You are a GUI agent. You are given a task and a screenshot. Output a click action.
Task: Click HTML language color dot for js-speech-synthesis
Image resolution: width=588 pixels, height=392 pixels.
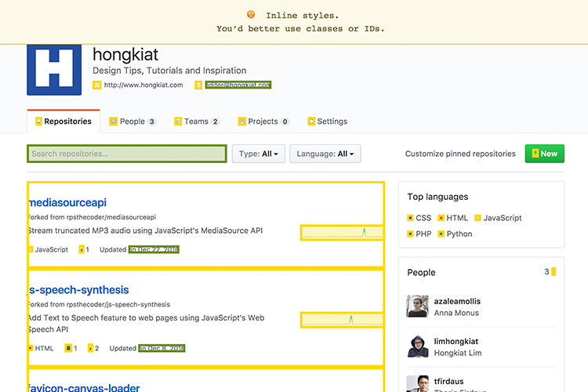(31, 348)
